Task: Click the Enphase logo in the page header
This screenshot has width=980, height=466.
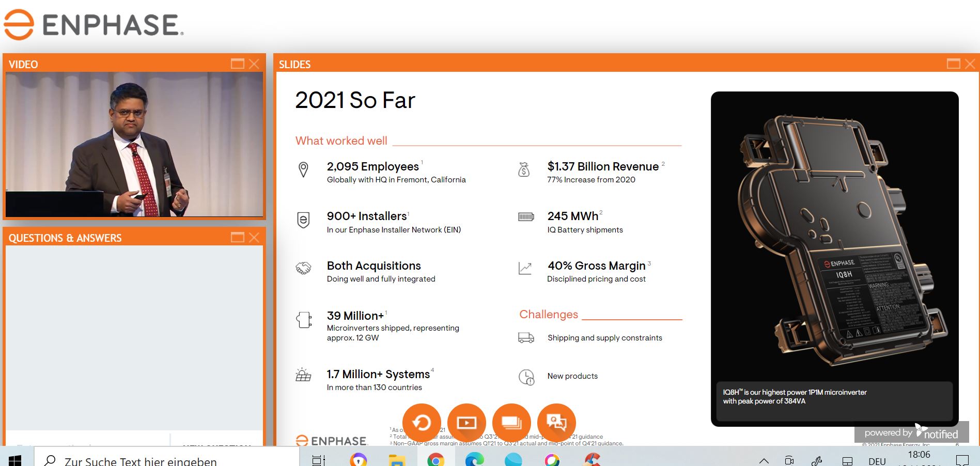Action: tap(94, 25)
